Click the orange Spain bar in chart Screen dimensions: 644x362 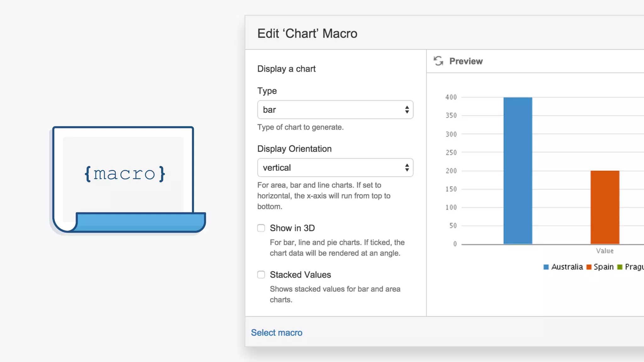(605, 207)
